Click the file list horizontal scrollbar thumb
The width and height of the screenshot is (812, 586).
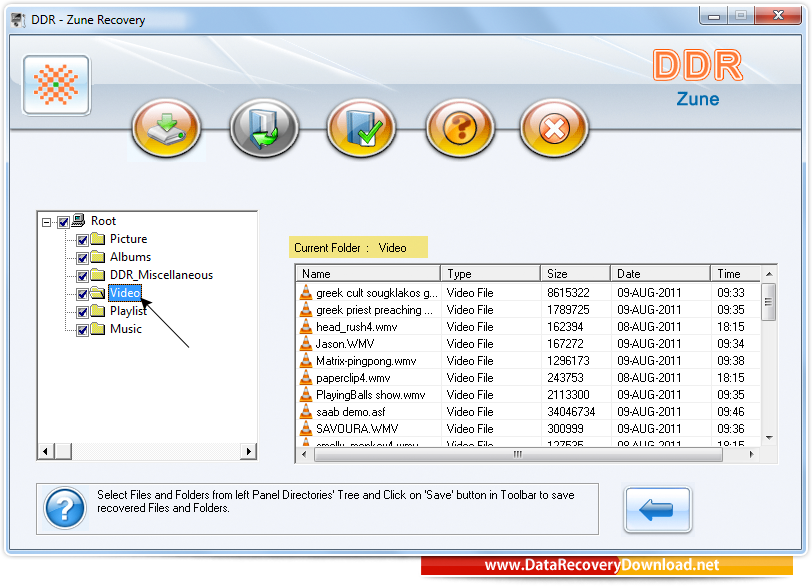[x=518, y=455]
